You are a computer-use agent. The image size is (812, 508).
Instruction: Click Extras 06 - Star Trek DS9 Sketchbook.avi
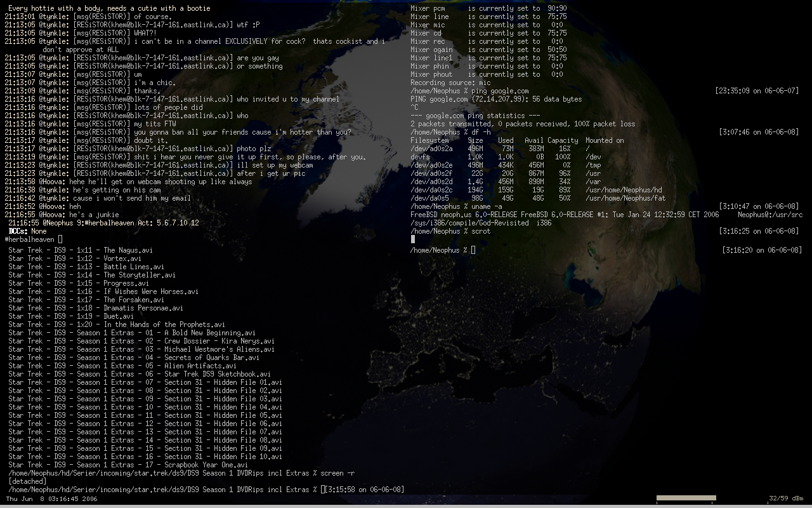click(140, 374)
